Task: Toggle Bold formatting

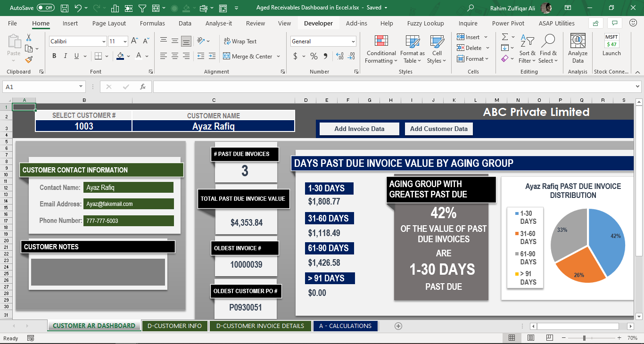Action: point(54,56)
